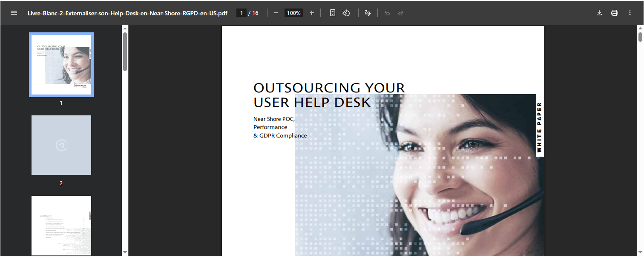Activate the draw annotation tool
Viewport: 644px width, 258px height.
(x=368, y=13)
